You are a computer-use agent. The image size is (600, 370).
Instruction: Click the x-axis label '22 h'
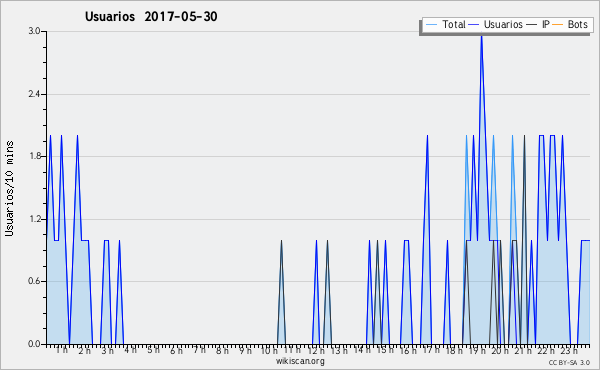pyautogui.click(x=546, y=350)
